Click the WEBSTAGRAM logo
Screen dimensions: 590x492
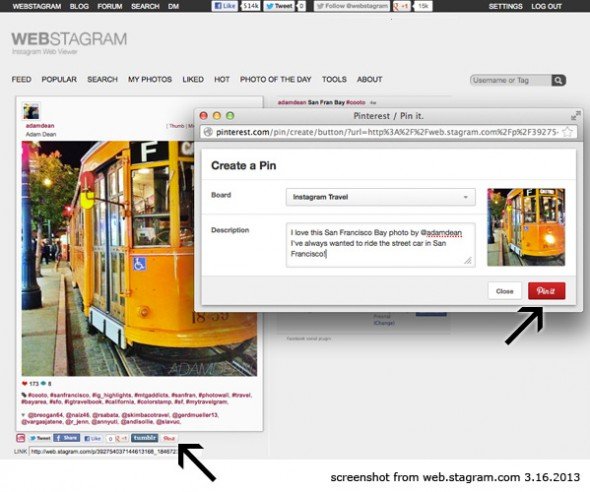click(69, 39)
